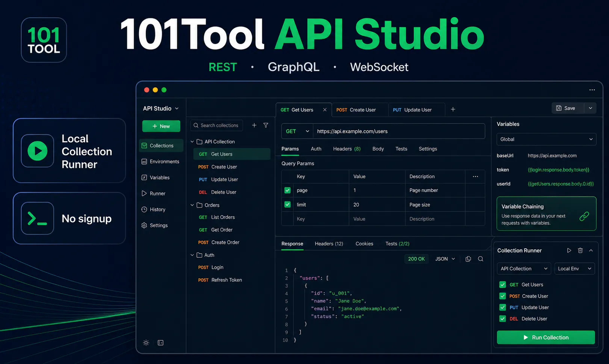Open the Headers (8) tab
The image size is (609, 364).
pyautogui.click(x=347, y=149)
